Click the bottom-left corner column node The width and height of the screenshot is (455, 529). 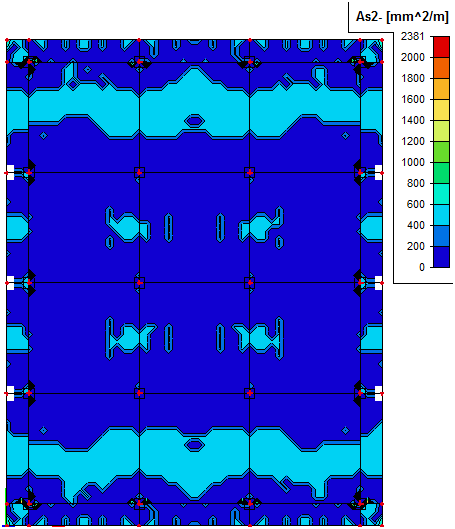point(29,504)
